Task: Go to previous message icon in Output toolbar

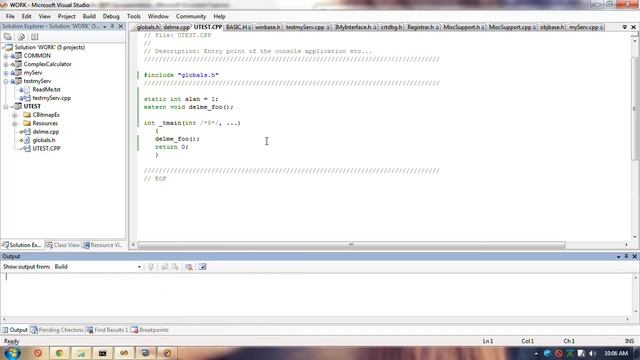Action: pyautogui.click(x=164, y=267)
